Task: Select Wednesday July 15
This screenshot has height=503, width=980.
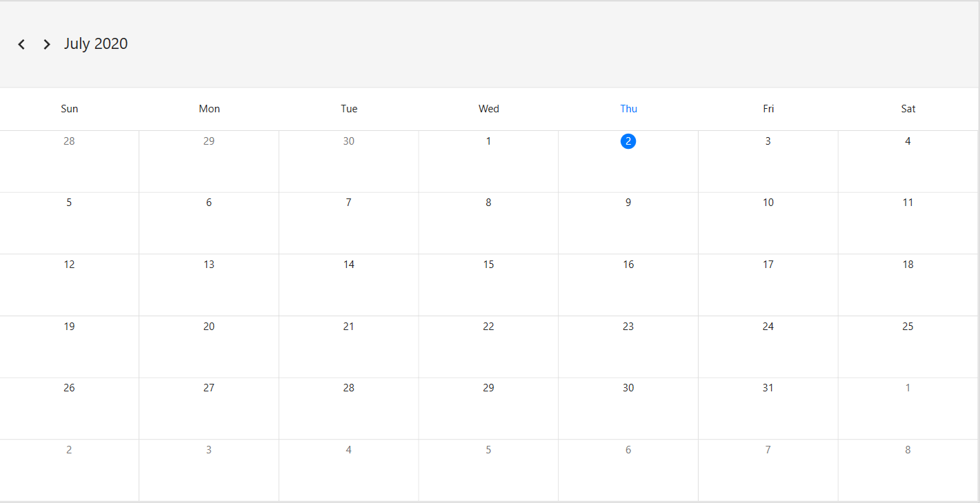Action: [488, 285]
